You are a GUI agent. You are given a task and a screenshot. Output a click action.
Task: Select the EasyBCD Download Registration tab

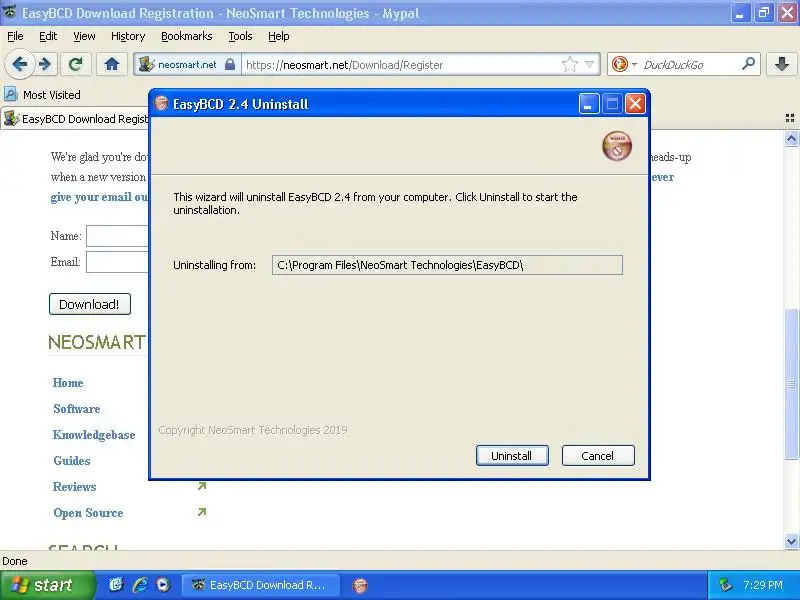pyautogui.click(x=76, y=119)
